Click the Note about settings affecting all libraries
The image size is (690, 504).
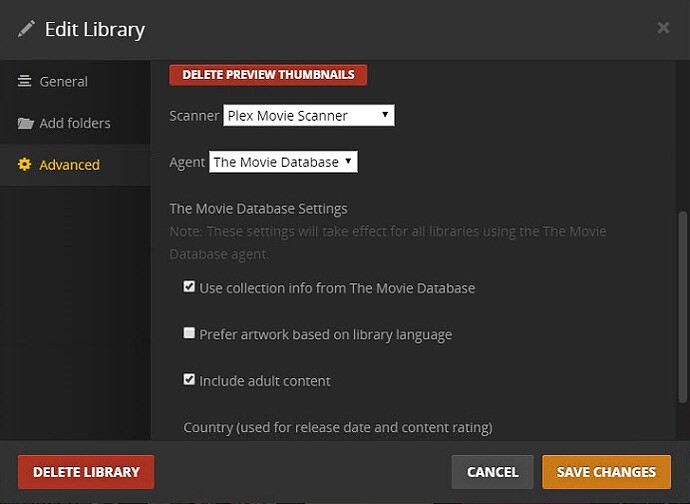pyautogui.click(x=388, y=243)
